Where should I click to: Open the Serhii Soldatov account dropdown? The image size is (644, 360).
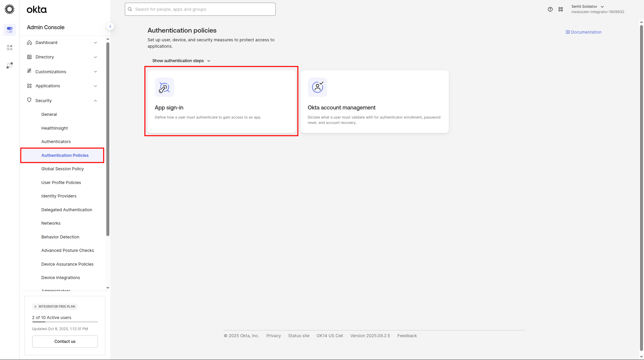[x=597, y=9]
